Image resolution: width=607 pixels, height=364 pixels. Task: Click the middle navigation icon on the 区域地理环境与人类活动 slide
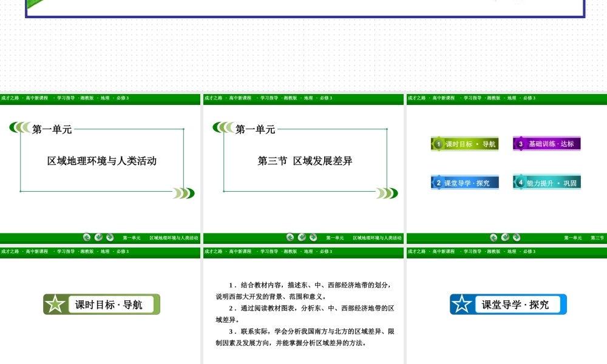(98, 237)
